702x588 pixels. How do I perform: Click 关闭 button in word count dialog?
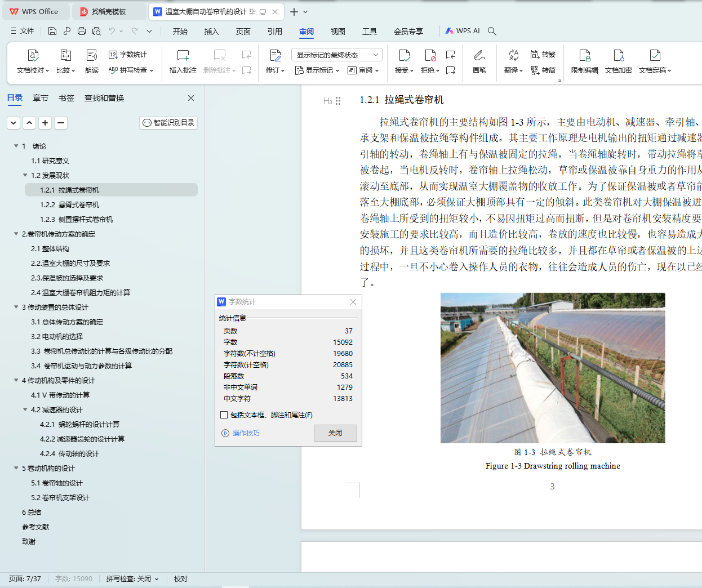pos(335,433)
